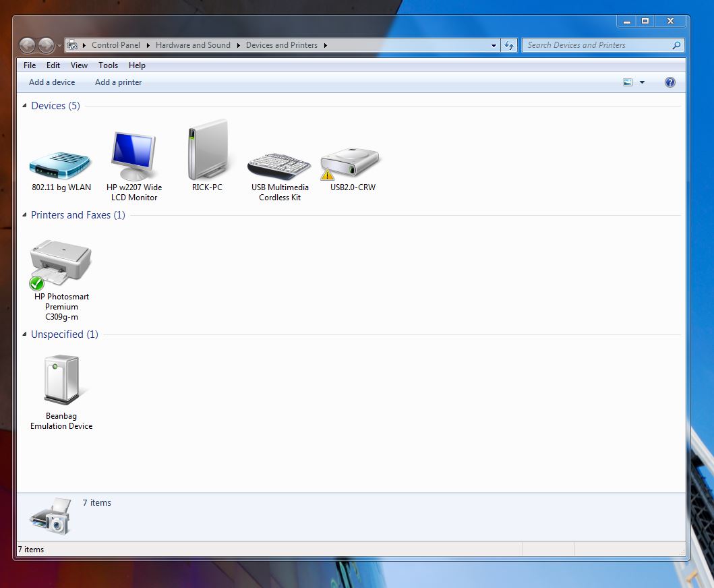Click the Refresh button in address bar
Image resolution: width=714 pixels, height=588 pixels.
point(509,45)
